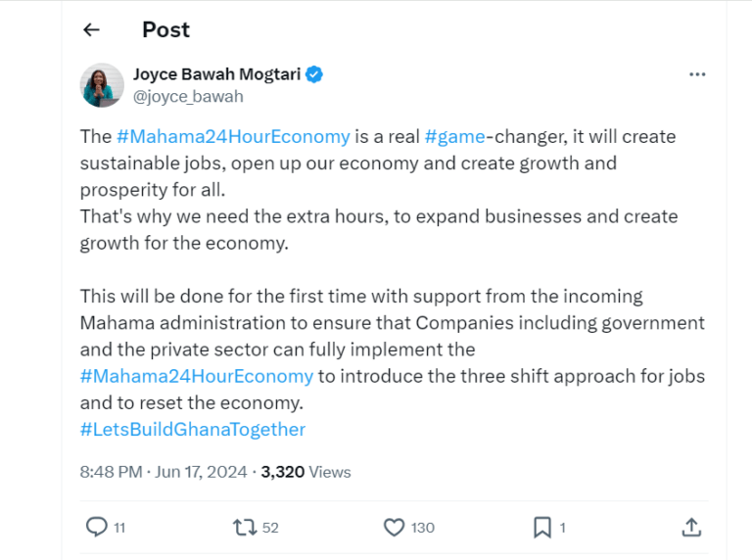The height and width of the screenshot is (560, 752).
Task: Bookmark this post
Action: 542,527
